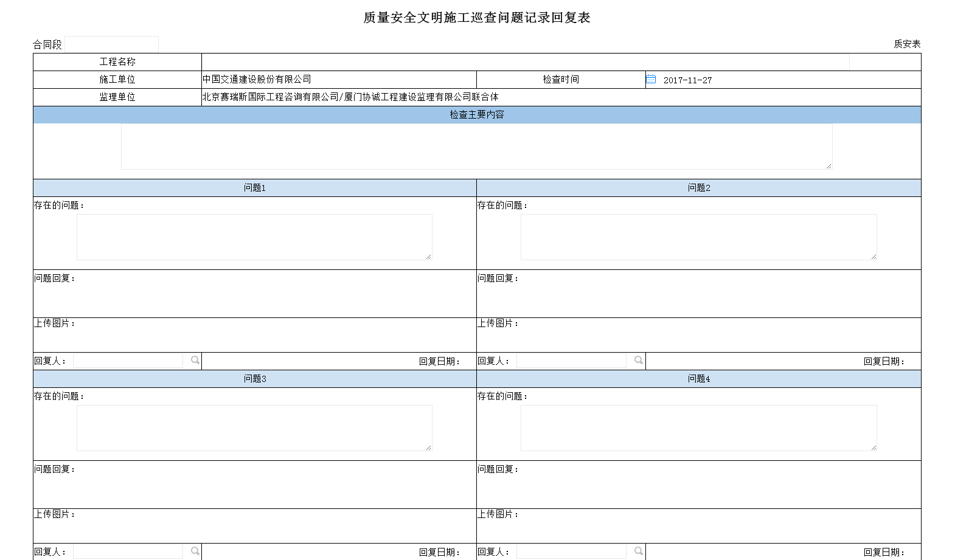Click 问题3 存在的问题 text area
The image size is (969, 560).
(254, 428)
